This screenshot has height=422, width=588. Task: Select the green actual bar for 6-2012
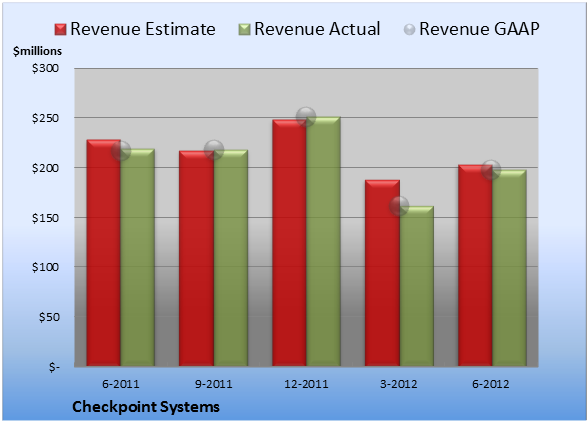point(509,268)
